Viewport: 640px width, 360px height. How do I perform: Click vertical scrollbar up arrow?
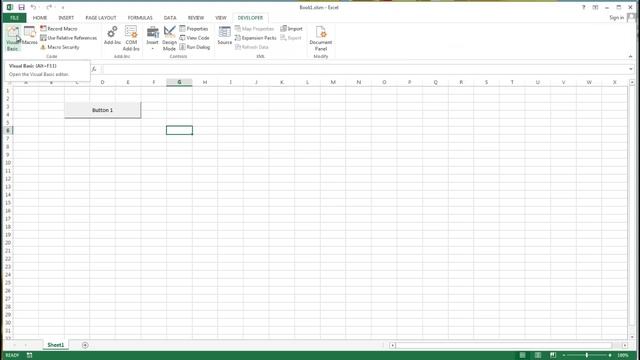pyautogui.click(x=632, y=82)
